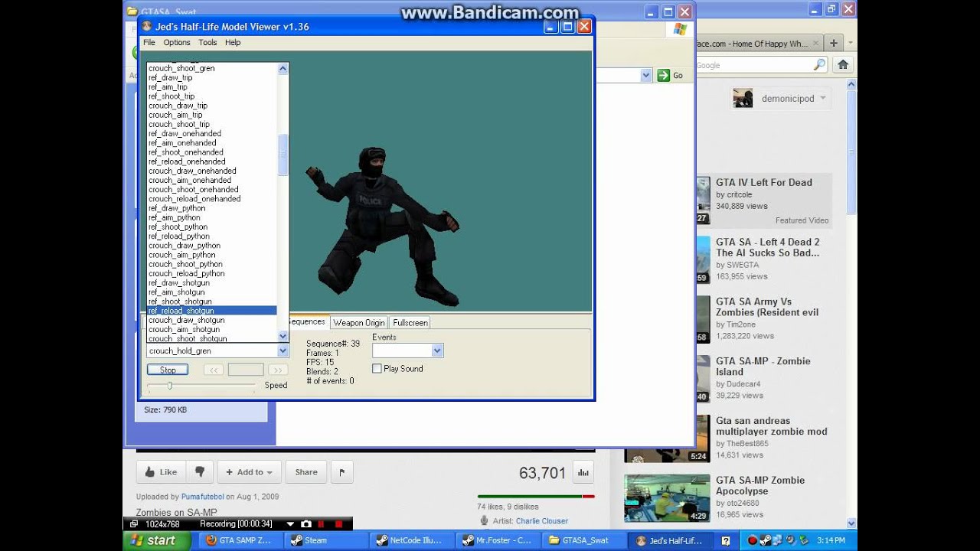
Task: Click the Stop animation button
Action: coord(168,370)
